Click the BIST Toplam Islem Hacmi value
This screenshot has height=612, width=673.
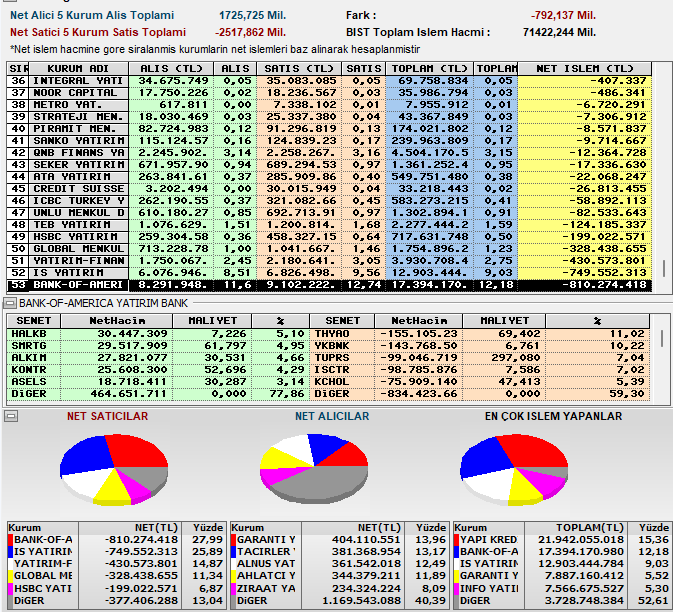[x=560, y=33]
